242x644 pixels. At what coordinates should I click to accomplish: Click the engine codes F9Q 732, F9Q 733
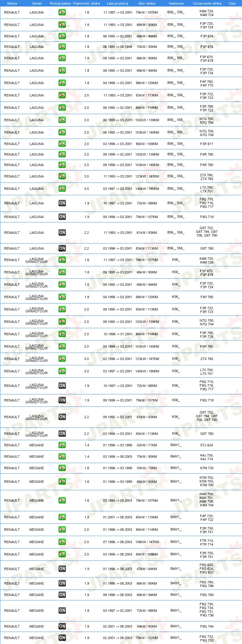[x=207, y=638]
